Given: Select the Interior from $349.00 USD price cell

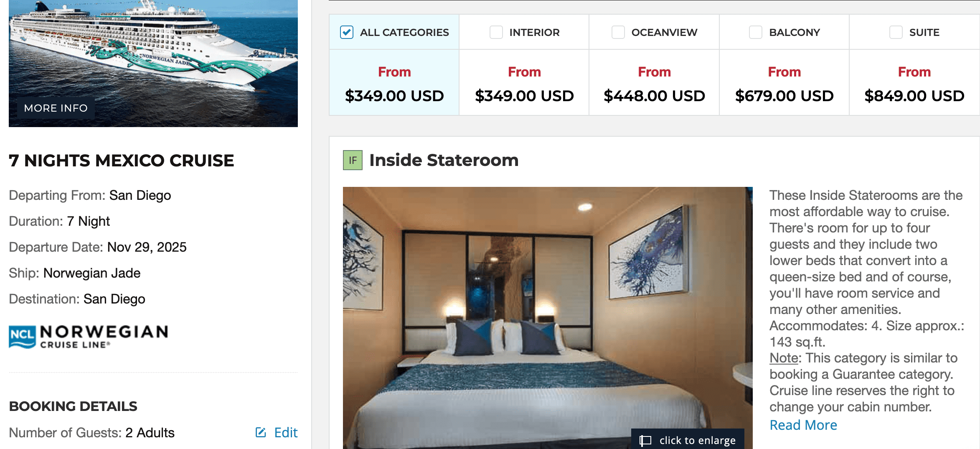Looking at the screenshot, I should click(524, 82).
